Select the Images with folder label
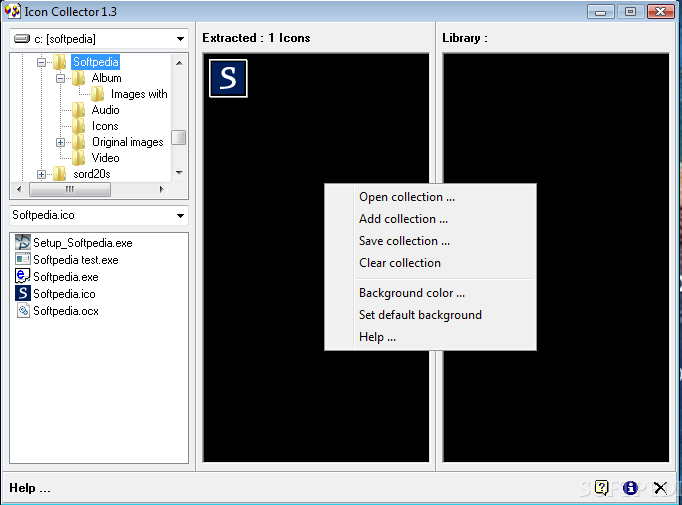The width and height of the screenshot is (682, 505). [139, 94]
